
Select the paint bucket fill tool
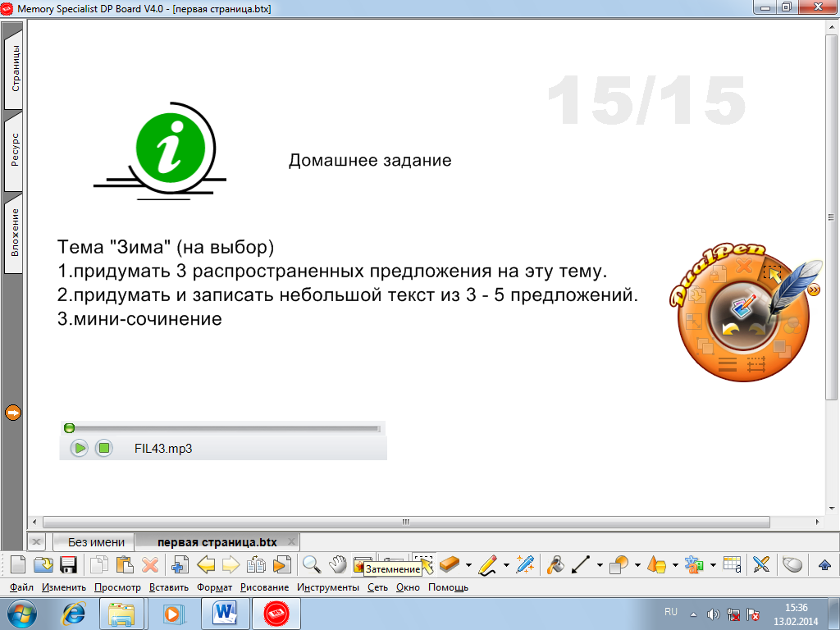[555, 564]
